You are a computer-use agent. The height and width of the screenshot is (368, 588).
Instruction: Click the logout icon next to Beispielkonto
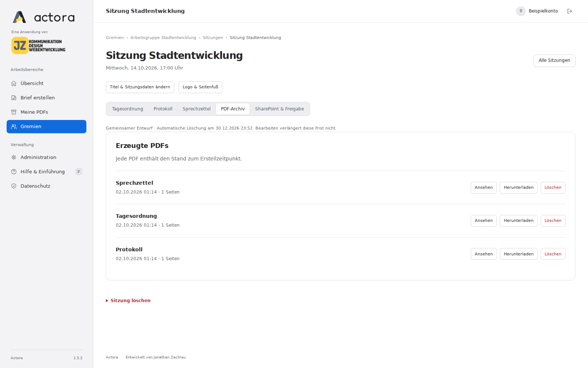[x=570, y=11]
